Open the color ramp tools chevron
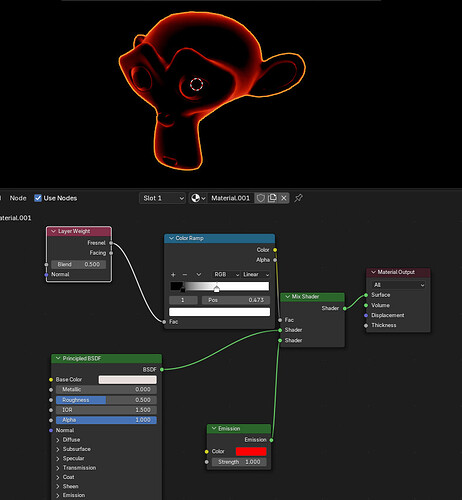This screenshot has width=462, height=500. coord(199,275)
